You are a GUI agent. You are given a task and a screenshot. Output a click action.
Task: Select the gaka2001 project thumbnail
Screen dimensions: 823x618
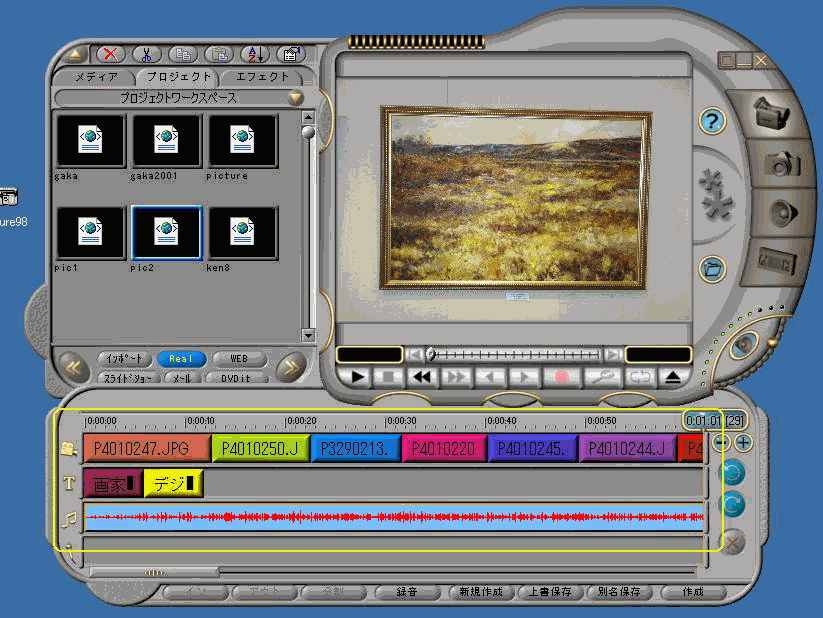click(167, 141)
